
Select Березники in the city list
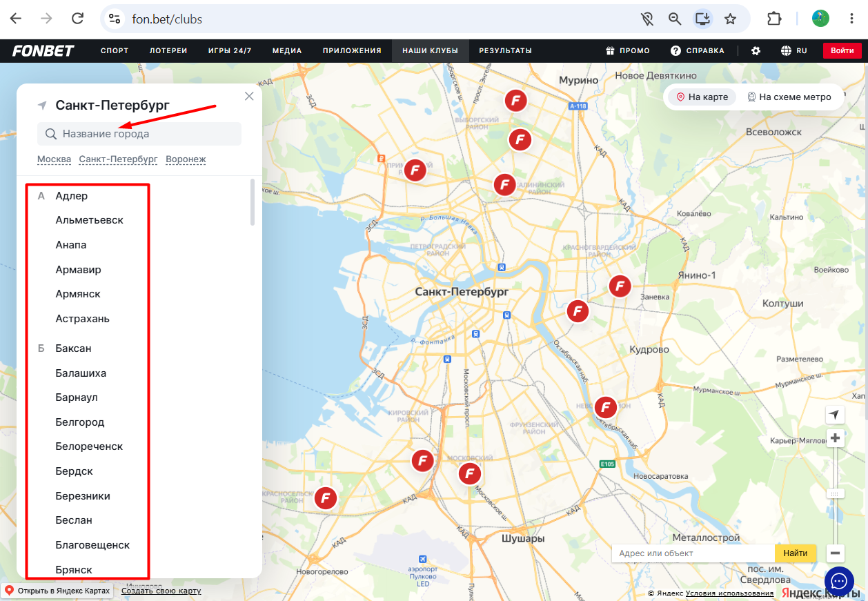point(83,496)
